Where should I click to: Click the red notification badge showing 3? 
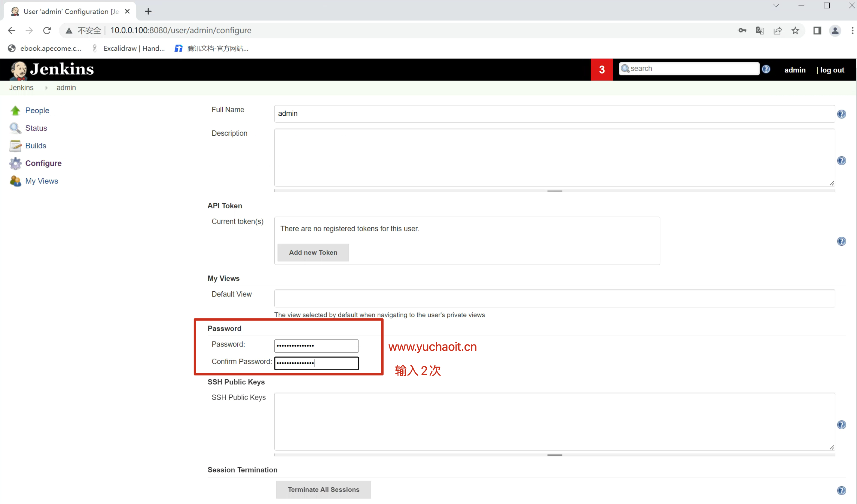pyautogui.click(x=602, y=70)
